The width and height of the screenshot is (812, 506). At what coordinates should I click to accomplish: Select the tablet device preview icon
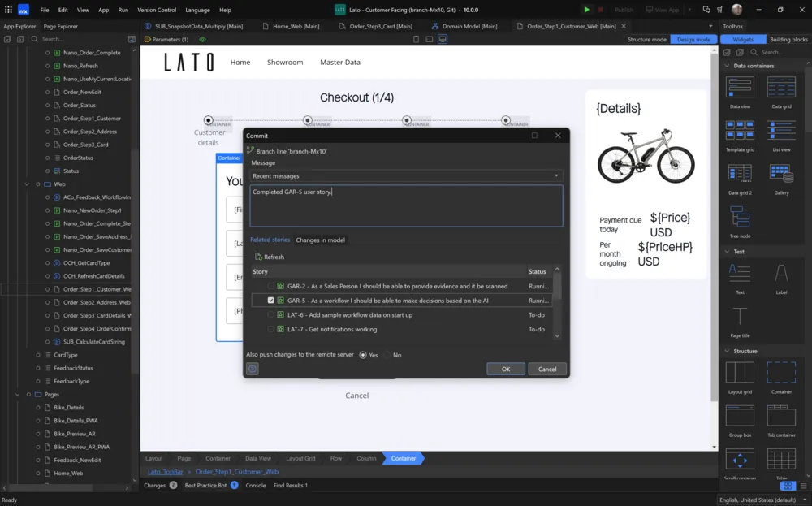430,39
